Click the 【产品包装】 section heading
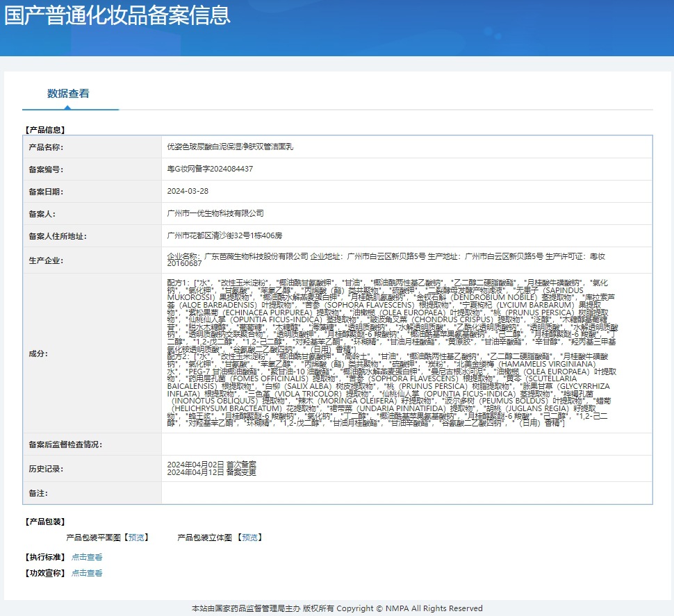The width and height of the screenshot is (674, 616). point(44,522)
